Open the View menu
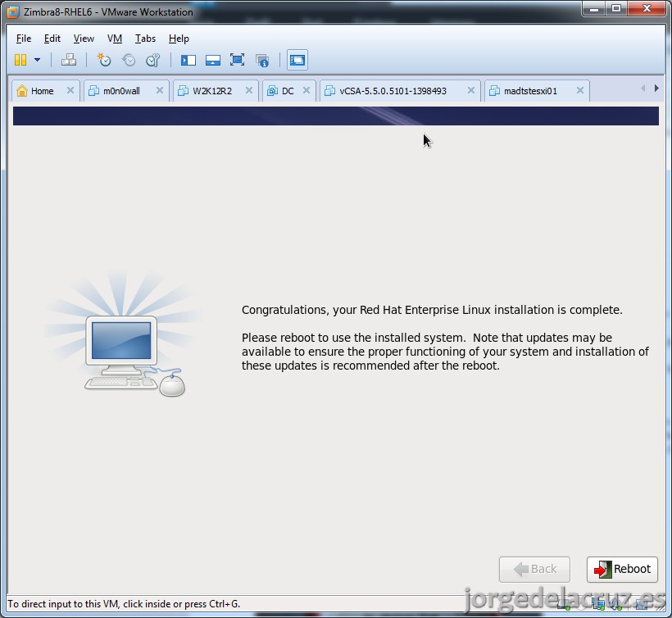 (x=84, y=39)
